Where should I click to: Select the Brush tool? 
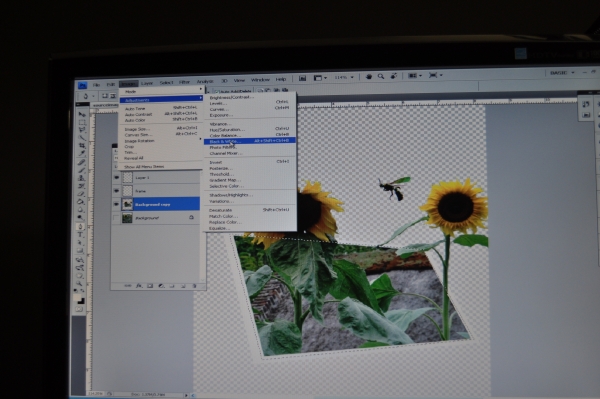point(82,170)
